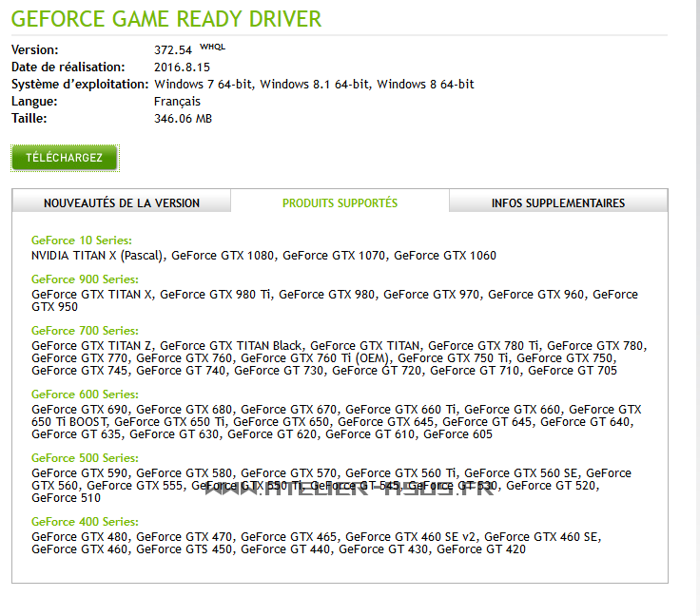Viewport: 700px width, 616px height.
Task: Click the GEFORCE GAME READY DRIVER title
Action: [166, 19]
